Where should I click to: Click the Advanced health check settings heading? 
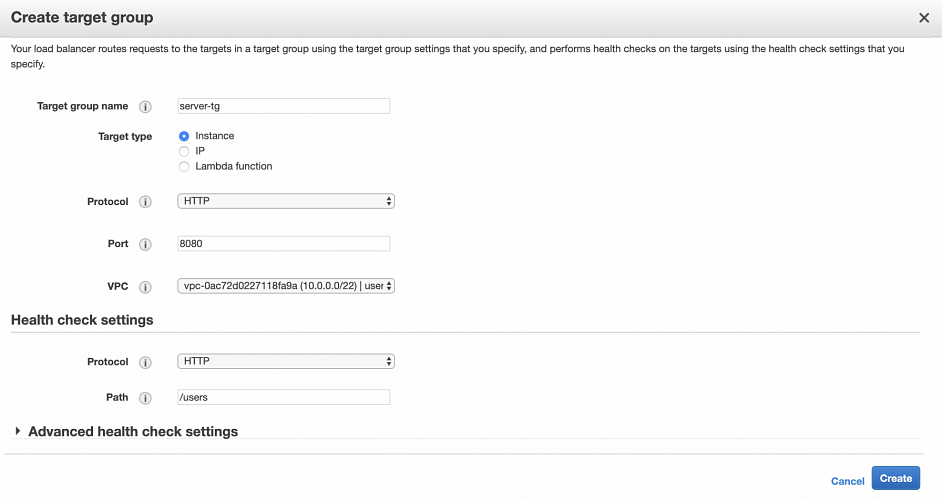click(x=133, y=432)
